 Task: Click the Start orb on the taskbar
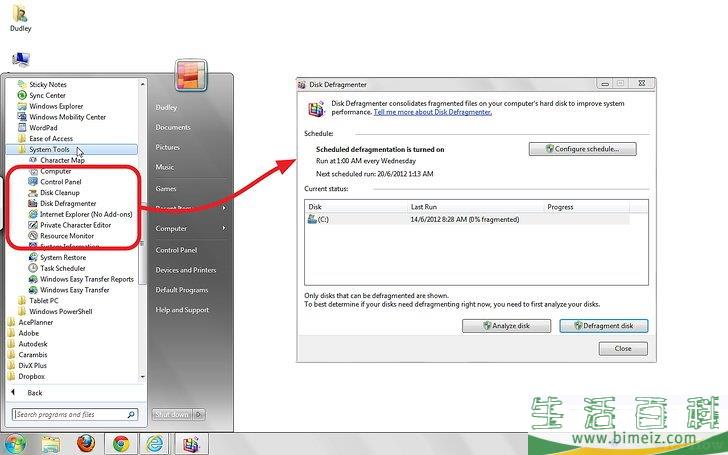click(x=14, y=444)
